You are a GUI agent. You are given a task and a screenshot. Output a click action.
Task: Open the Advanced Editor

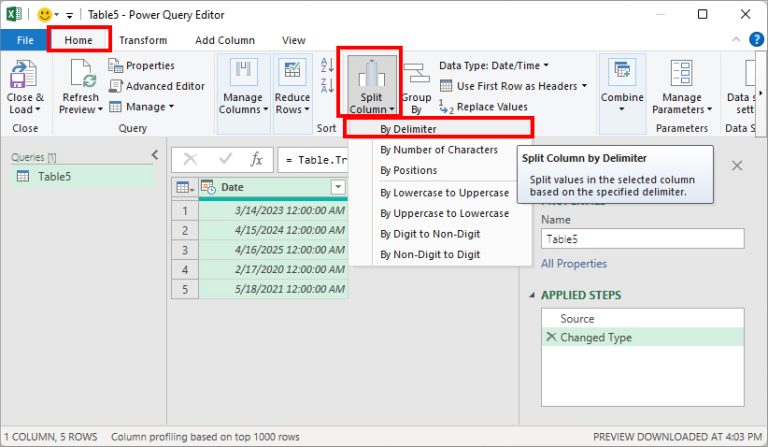[158, 86]
